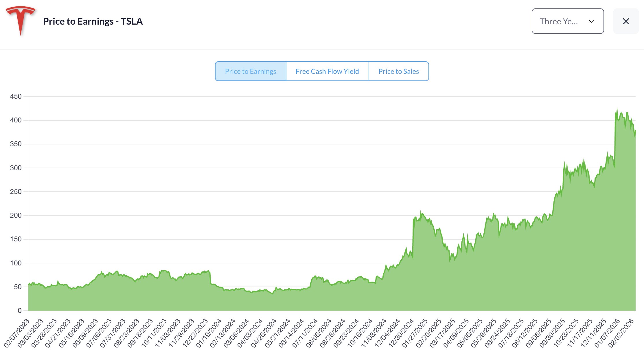Click the 12/30/2024 x-axis date label
The image size is (644, 356).
point(402,333)
